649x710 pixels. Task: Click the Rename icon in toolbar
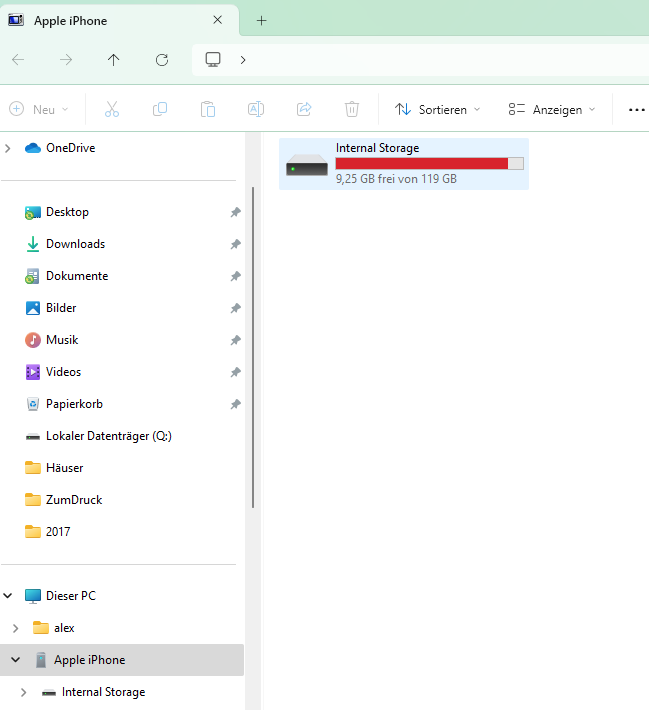(x=256, y=109)
